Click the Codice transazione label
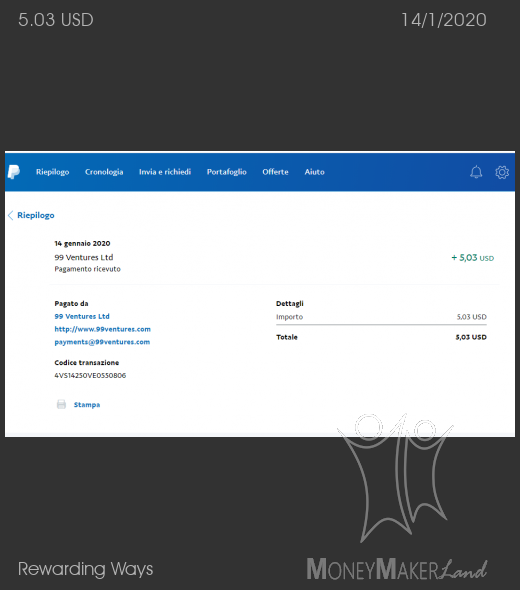The height and width of the screenshot is (590, 520). pyautogui.click(x=87, y=363)
